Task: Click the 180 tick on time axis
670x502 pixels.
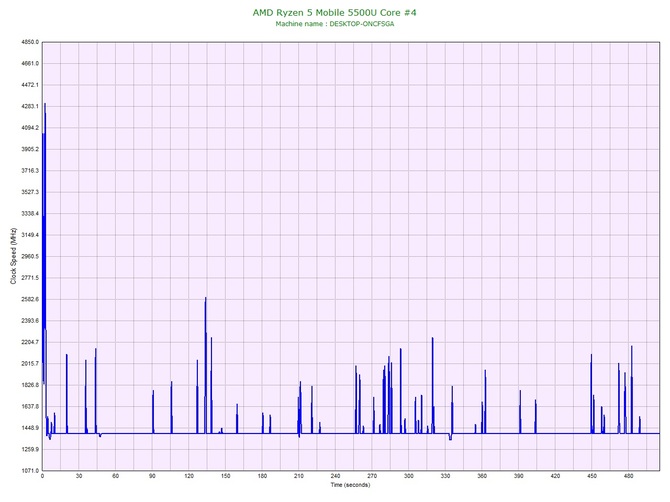Action: point(262,476)
